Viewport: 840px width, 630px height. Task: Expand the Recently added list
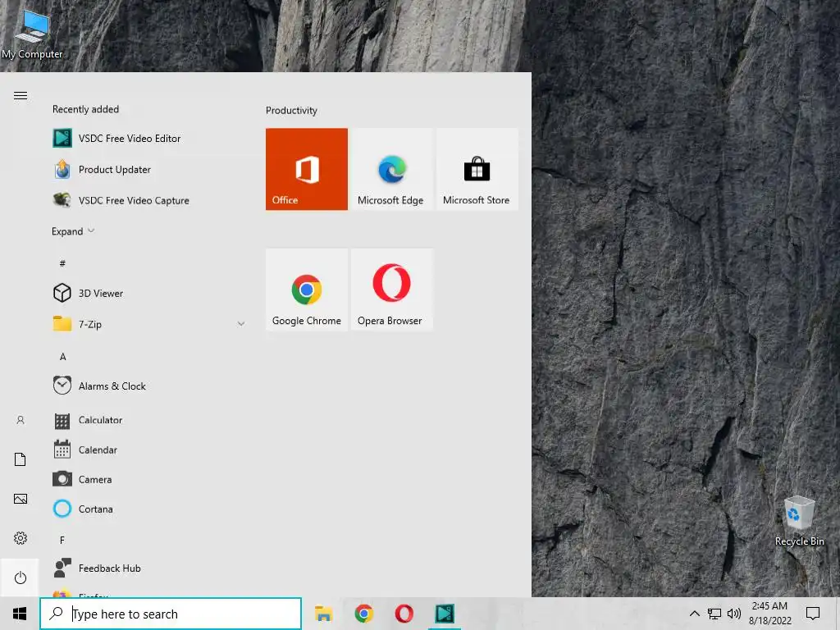click(x=73, y=231)
